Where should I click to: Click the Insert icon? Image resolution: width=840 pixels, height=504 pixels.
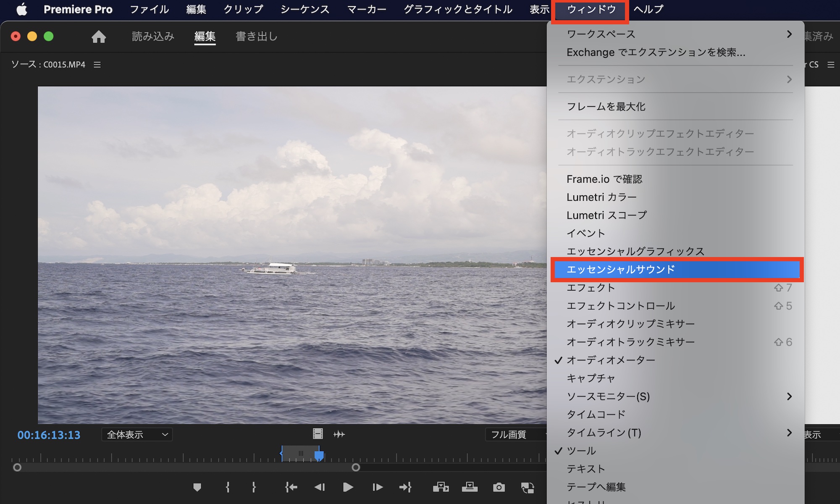(441, 487)
